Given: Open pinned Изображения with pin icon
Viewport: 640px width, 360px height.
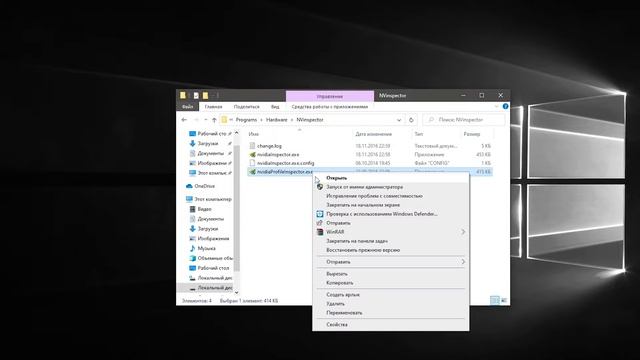Looking at the screenshot, I should (x=211, y=163).
